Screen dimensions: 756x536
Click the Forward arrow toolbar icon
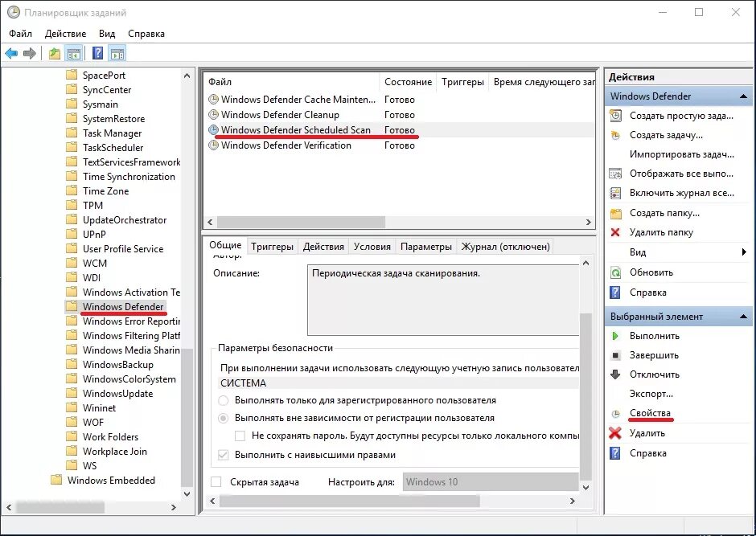tap(30, 54)
